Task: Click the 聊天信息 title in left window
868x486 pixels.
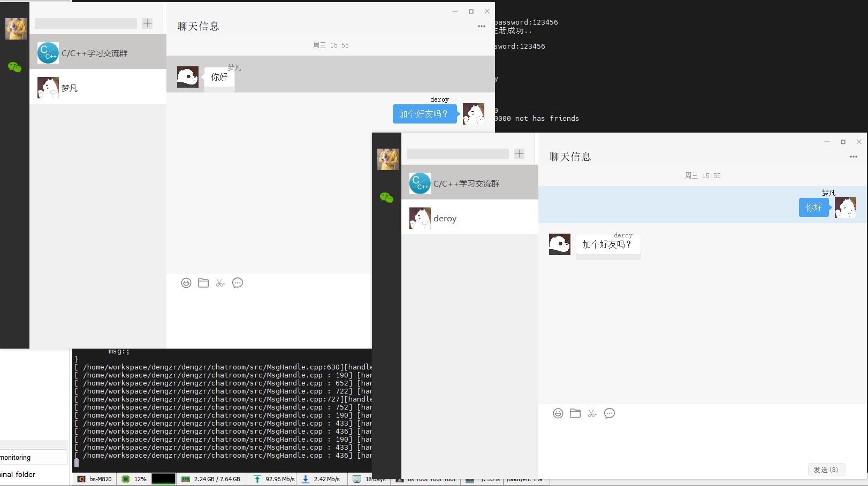Action: [199, 26]
